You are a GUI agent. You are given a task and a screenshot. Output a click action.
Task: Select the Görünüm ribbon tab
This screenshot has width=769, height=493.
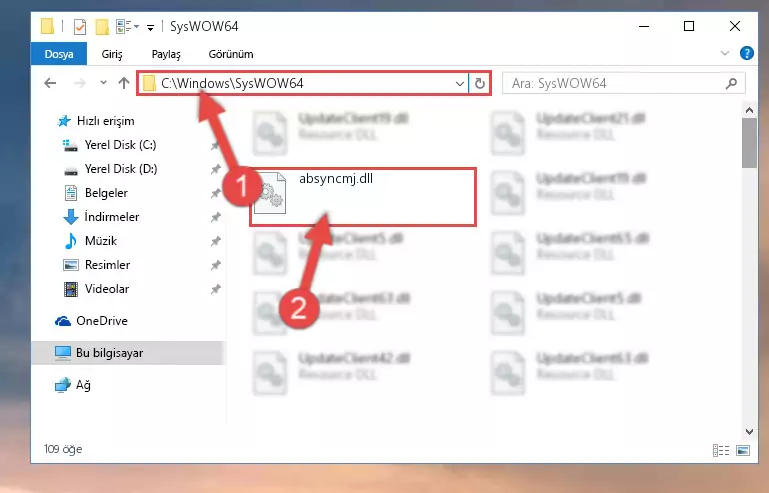click(231, 54)
